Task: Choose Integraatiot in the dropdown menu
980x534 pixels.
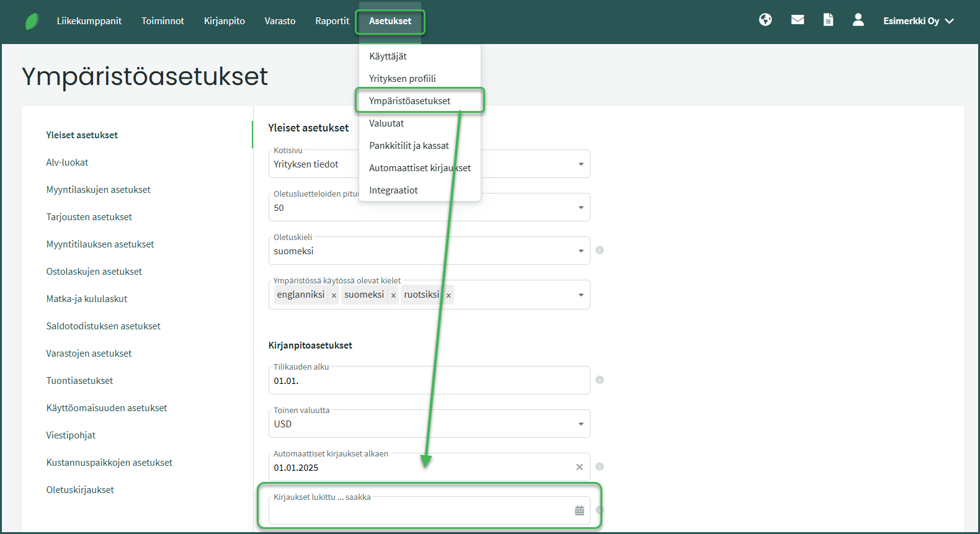Action: [393, 190]
